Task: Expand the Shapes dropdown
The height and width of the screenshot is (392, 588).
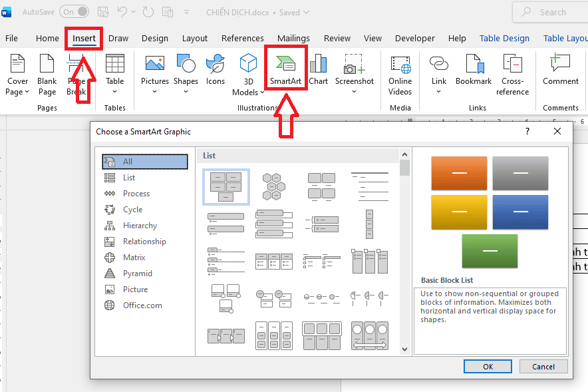Action: [x=186, y=75]
